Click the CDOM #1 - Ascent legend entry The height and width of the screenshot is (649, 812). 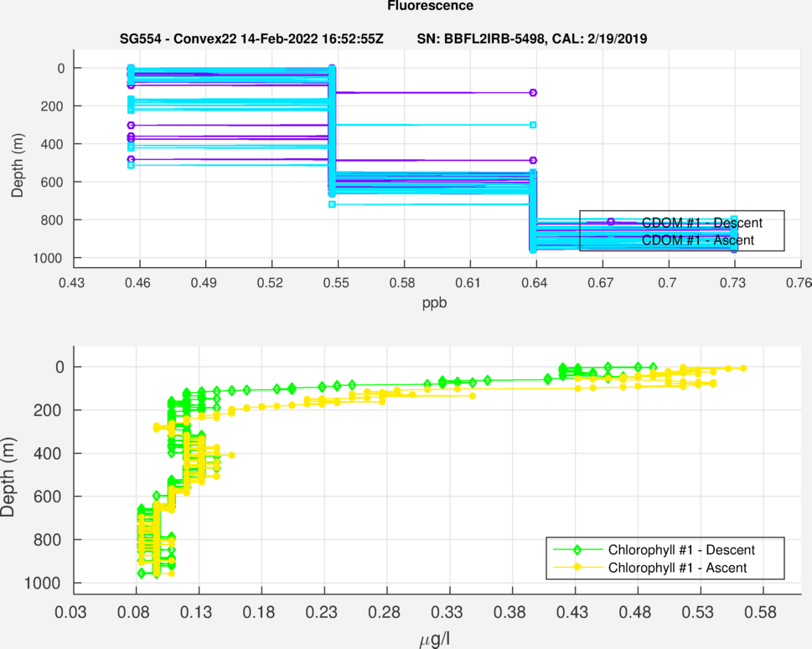click(697, 240)
